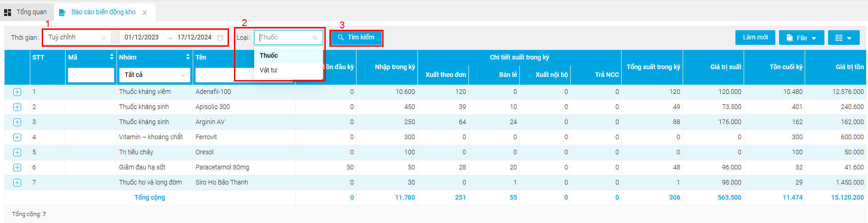Expand row 4 Ferrovit details
Screen dimensions: 868x223
point(17,137)
